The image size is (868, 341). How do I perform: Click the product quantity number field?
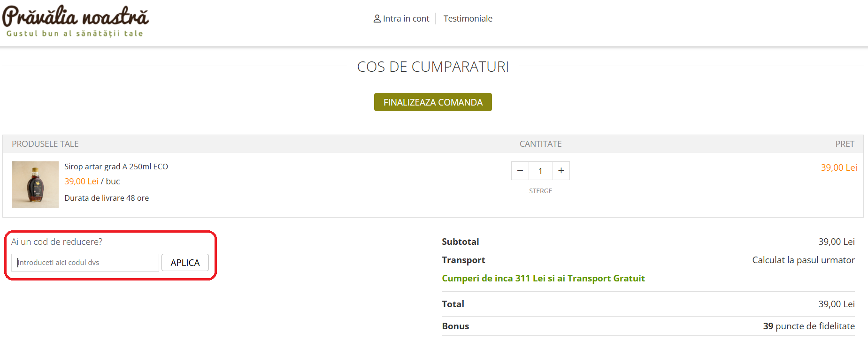click(540, 171)
